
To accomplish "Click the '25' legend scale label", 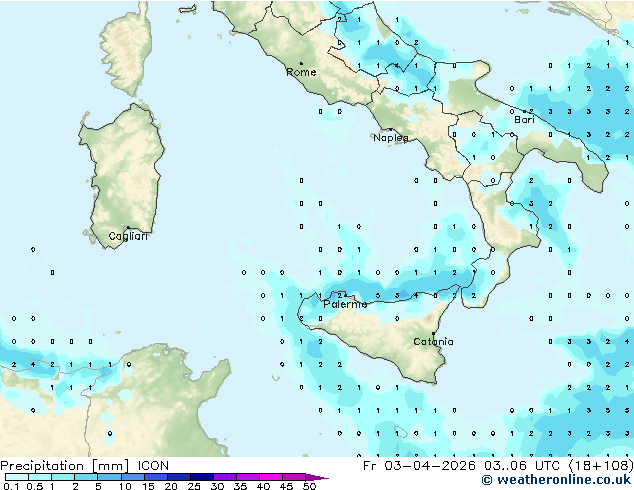I will tap(194, 486).
